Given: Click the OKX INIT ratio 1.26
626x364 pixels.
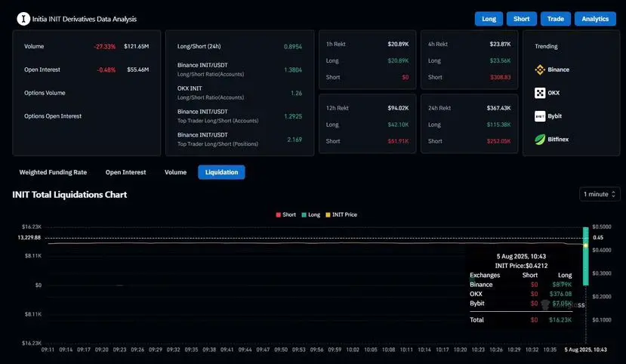Looking at the screenshot, I should [x=296, y=93].
